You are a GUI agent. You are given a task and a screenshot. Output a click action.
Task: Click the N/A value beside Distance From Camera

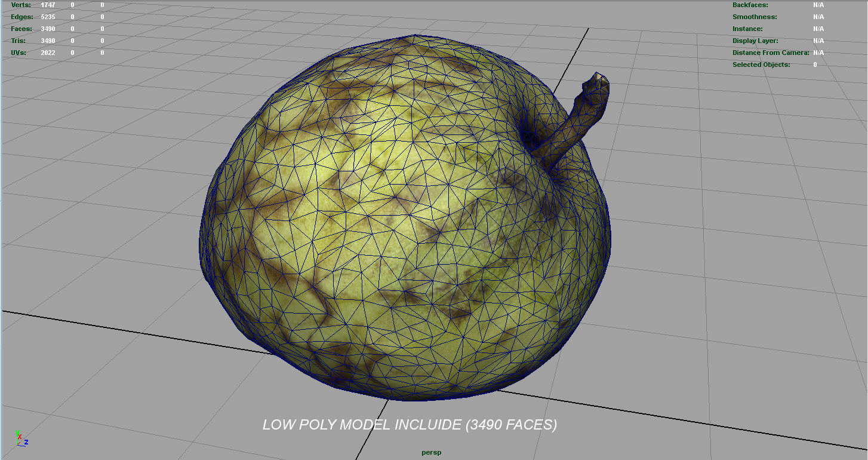[x=818, y=53]
